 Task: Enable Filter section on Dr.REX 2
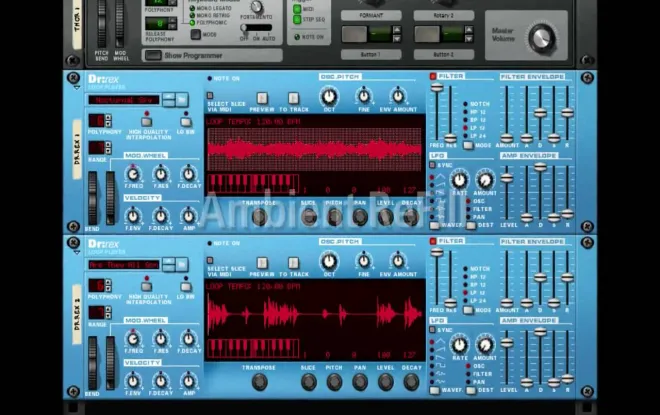433,241
